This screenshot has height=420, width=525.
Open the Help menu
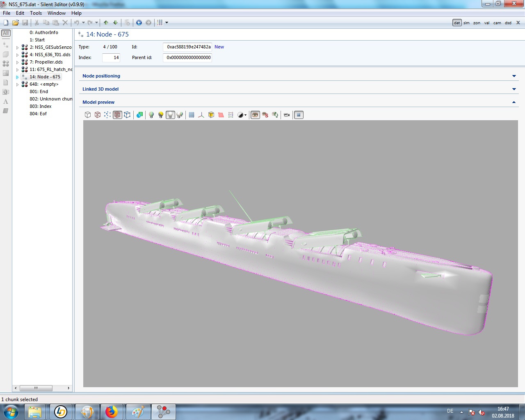(76, 13)
